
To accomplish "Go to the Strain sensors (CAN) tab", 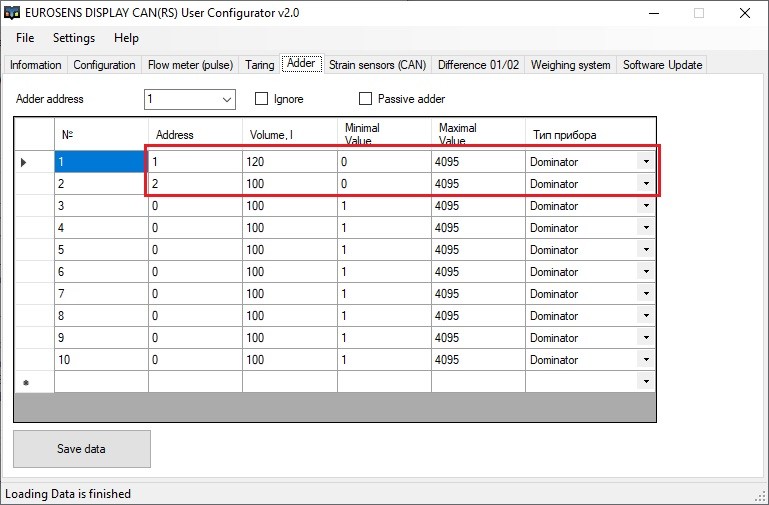I will [377, 65].
